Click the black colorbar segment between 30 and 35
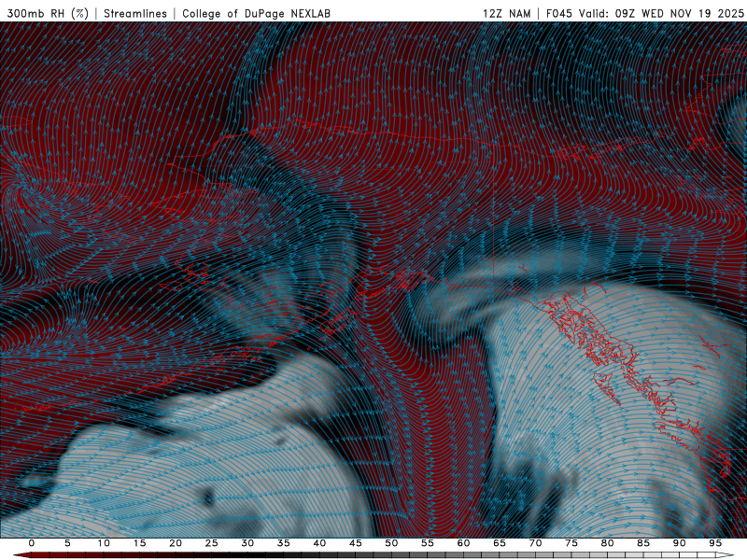This screenshot has height=560, width=747. (x=265, y=555)
